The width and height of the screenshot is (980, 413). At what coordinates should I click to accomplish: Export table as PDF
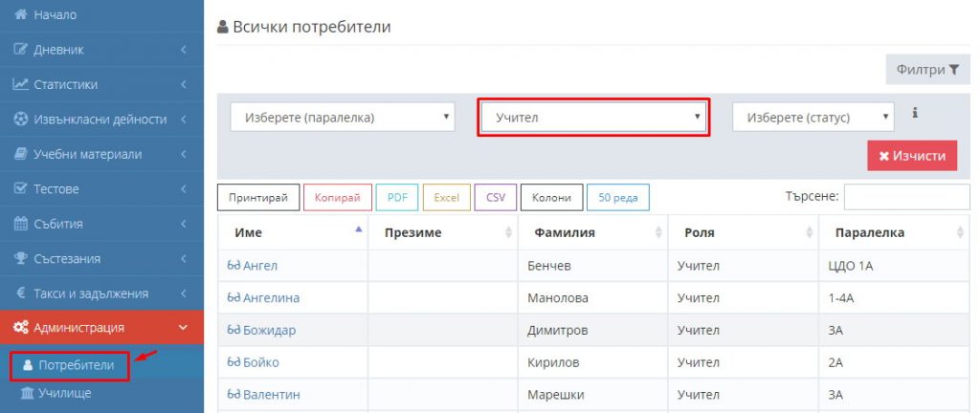397,198
